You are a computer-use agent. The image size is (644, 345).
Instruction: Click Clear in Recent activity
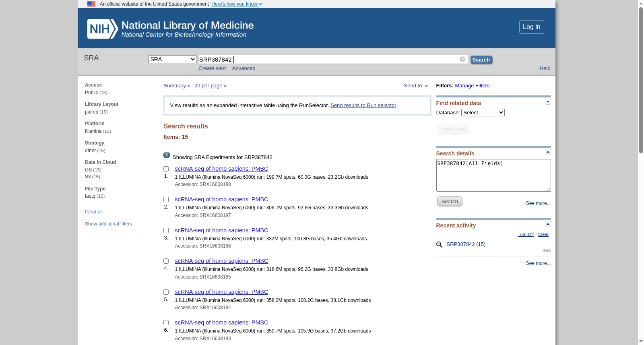543,235
